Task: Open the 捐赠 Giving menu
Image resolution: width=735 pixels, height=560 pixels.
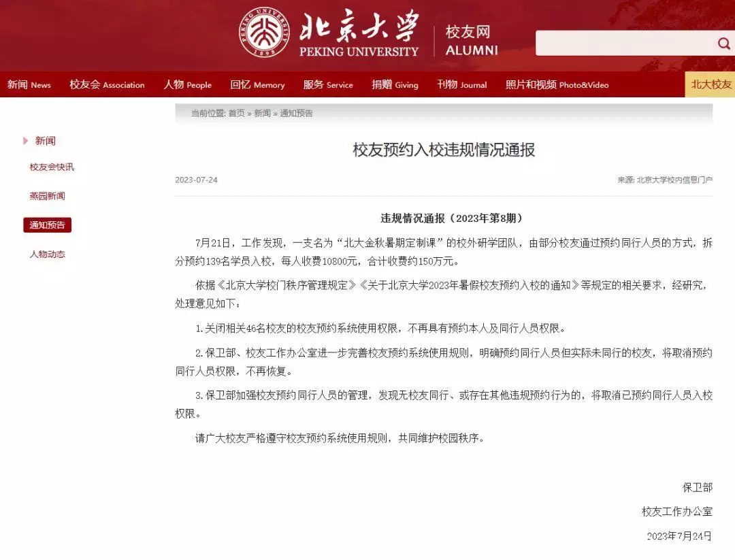Action: pos(395,85)
